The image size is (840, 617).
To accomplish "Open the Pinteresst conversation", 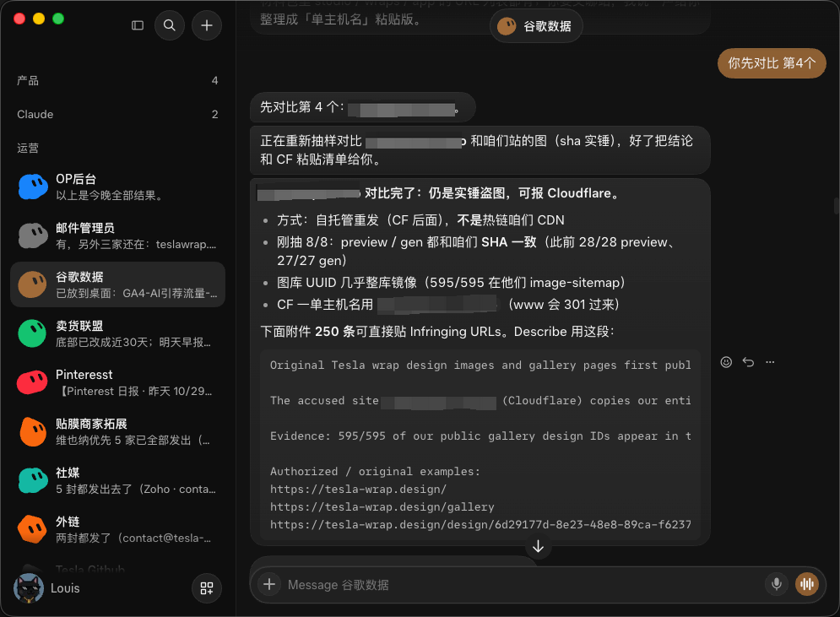I will click(118, 382).
